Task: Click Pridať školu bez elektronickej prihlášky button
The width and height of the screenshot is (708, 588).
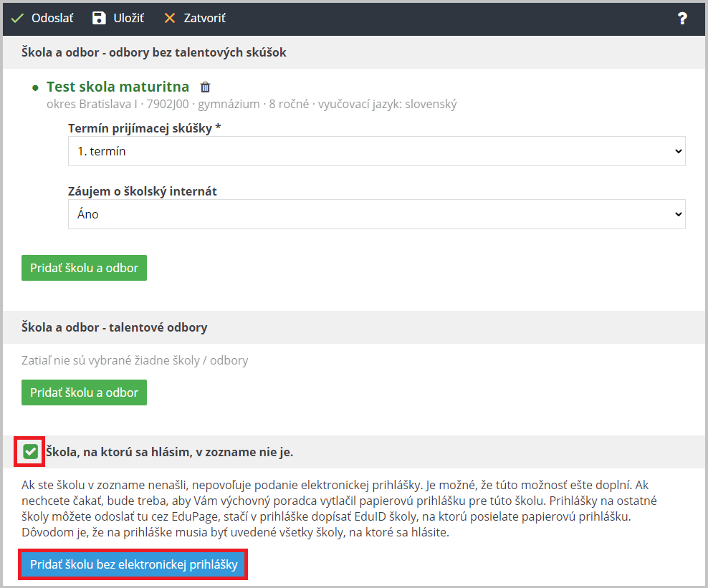Action: tap(134, 564)
